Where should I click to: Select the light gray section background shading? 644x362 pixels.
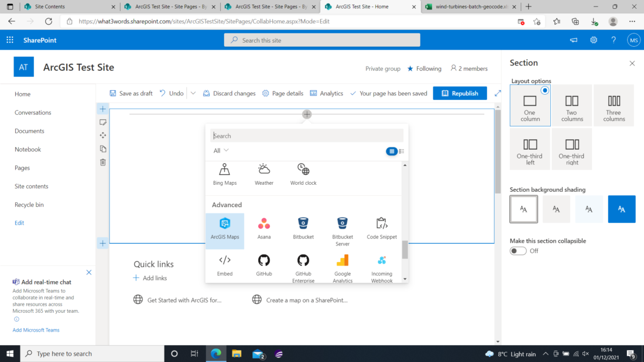click(x=556, y=209)
